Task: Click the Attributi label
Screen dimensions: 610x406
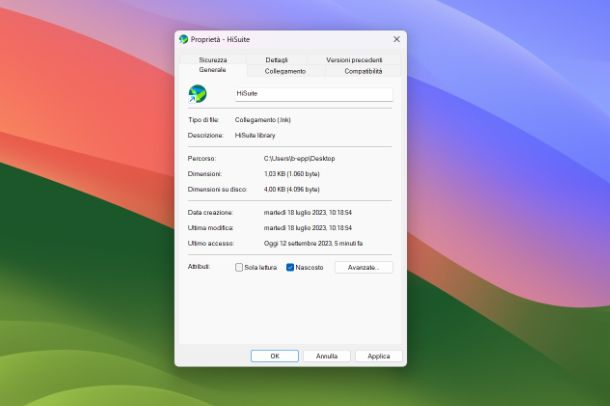Action: point(199,267)
